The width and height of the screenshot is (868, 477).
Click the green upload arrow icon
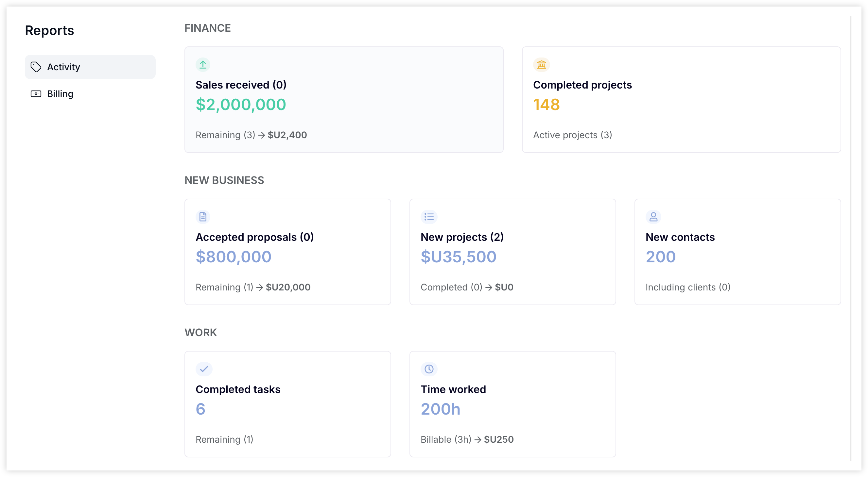click(x=203, y=64)
